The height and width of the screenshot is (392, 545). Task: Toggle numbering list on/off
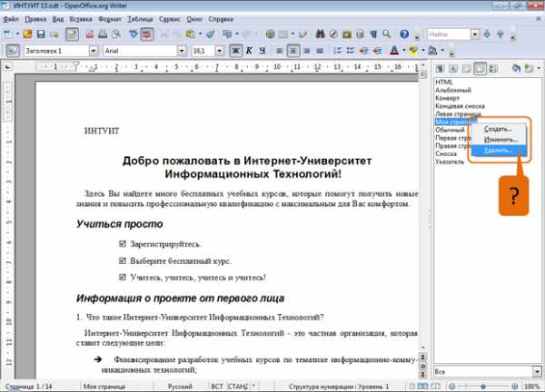tap(337, 51)
